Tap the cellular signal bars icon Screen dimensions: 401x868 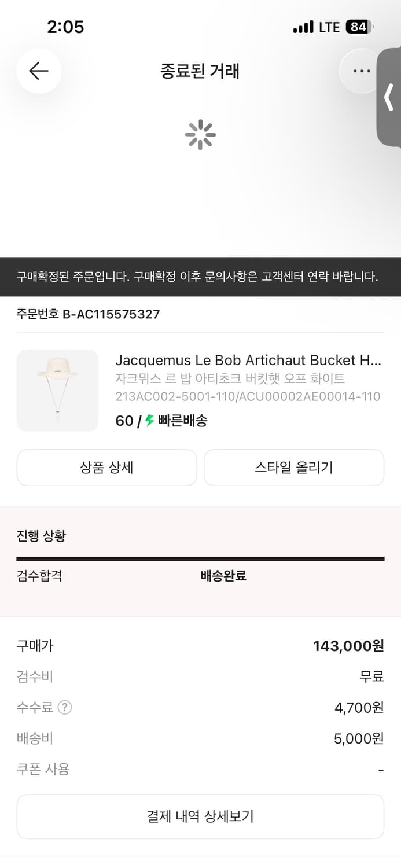click(305, 27)
